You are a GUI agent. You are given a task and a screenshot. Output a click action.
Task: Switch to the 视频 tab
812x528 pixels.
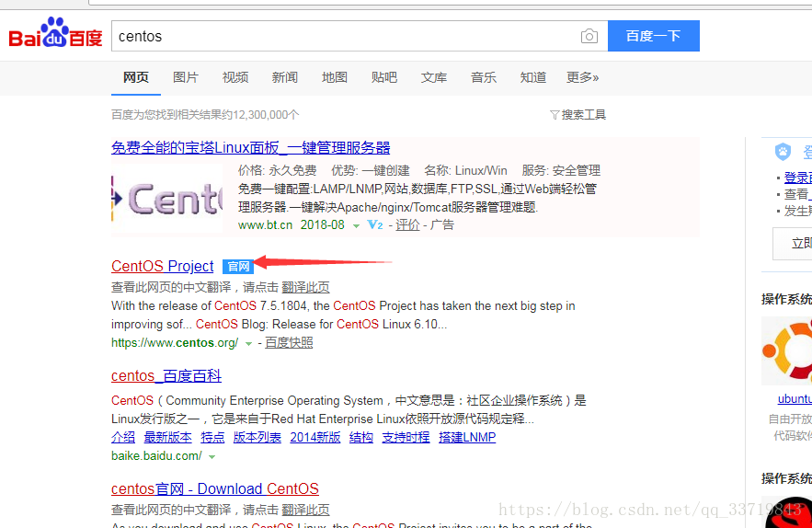pyautogui.click(x=235, y=77)
